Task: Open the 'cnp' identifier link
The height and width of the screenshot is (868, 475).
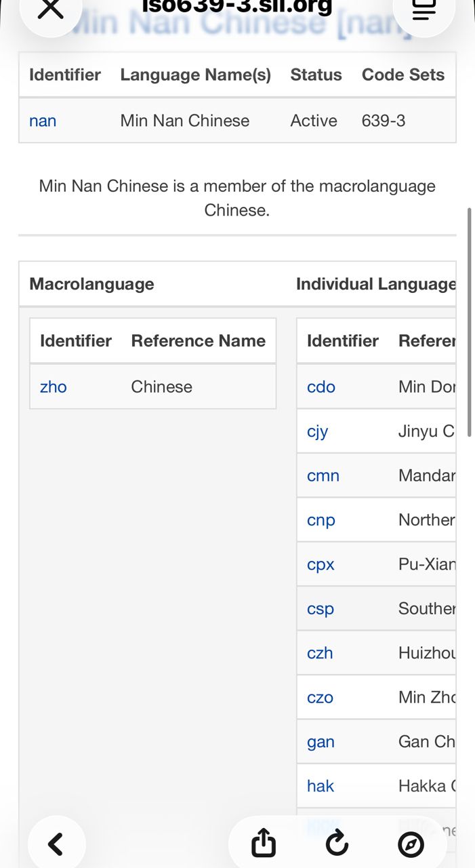Action: pyautogui.click(x=321, y=520)
